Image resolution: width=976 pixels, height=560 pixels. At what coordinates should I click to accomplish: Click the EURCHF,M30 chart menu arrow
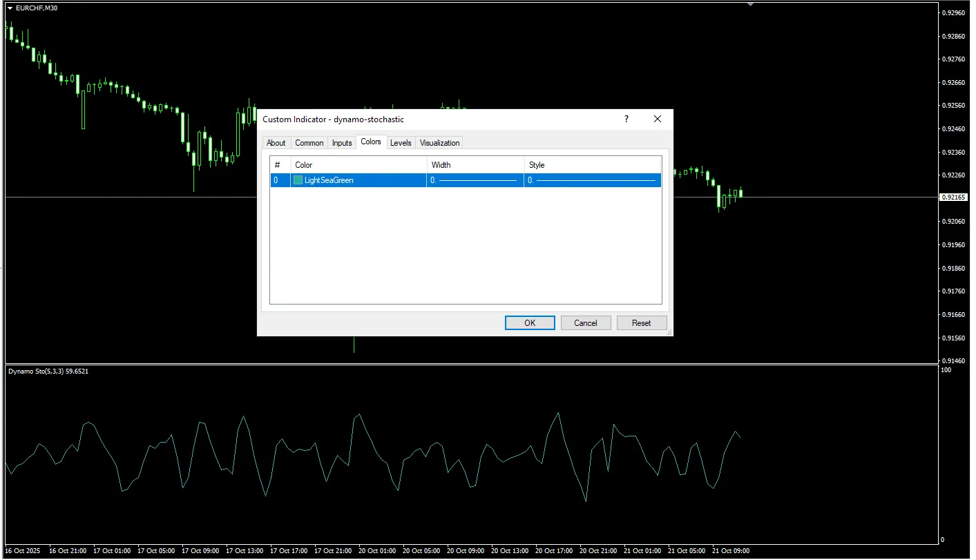10,8
